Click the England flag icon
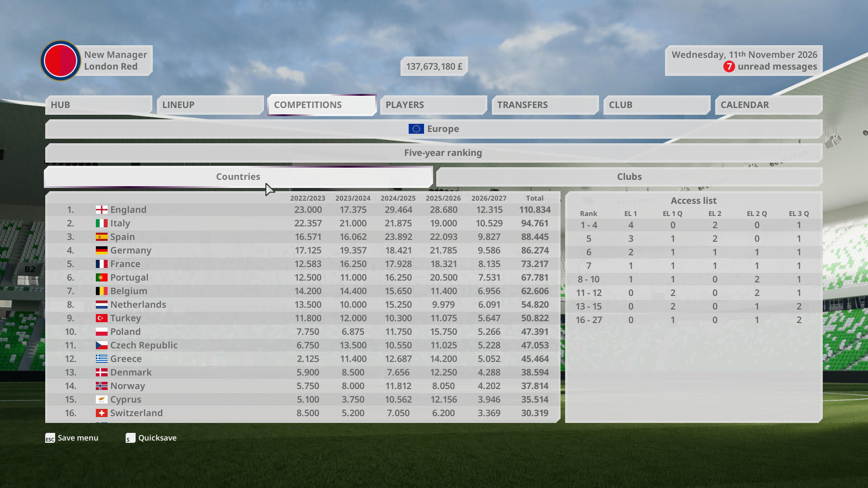 pyautogui.click(x=102, y=210)
